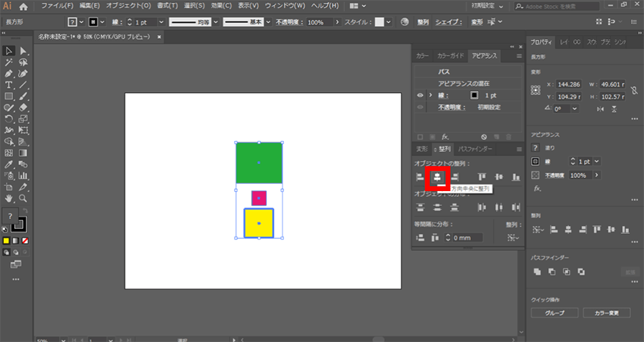Click the カラー変更 button

point(606,313)
